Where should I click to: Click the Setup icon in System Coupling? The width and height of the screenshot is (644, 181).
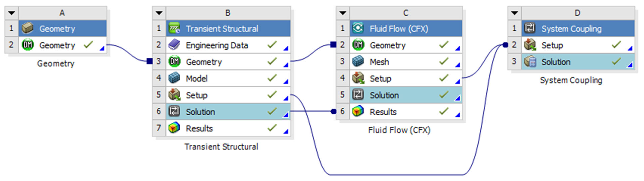pos(530,45)
